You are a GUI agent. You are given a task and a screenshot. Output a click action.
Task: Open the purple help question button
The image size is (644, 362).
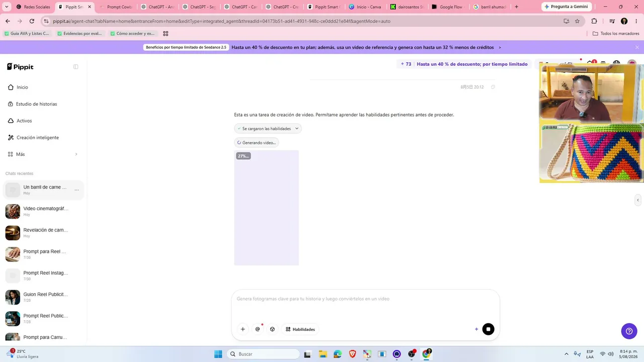[629, 331]
